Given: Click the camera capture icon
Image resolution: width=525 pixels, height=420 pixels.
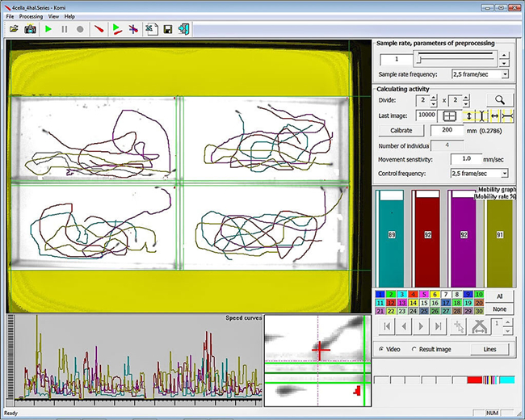Looking at the screenshot, I should 30,29.
